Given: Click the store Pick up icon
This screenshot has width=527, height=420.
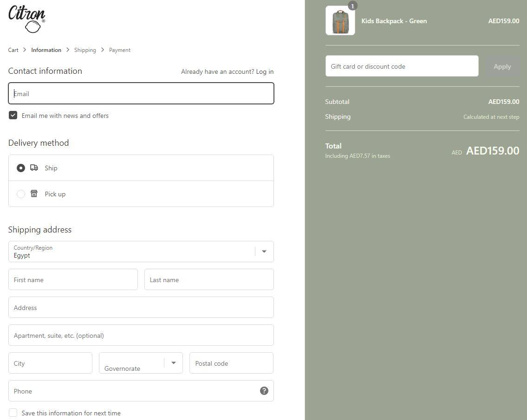Looking at the screenshot, I should click(x=34, y=194).
